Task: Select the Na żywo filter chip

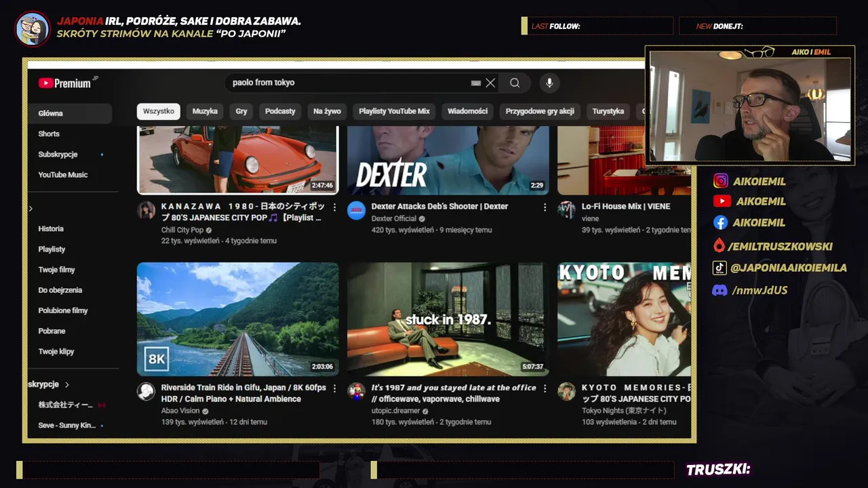Action: (x=327, y=111)
